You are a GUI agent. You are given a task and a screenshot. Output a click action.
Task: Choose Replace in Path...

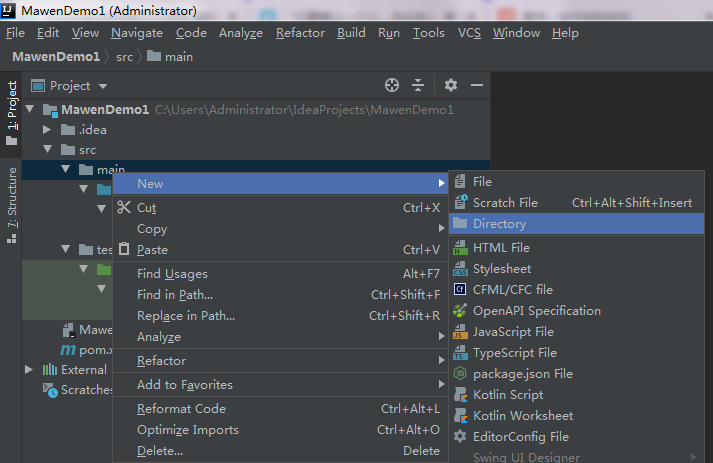click(x=280, y=316)
